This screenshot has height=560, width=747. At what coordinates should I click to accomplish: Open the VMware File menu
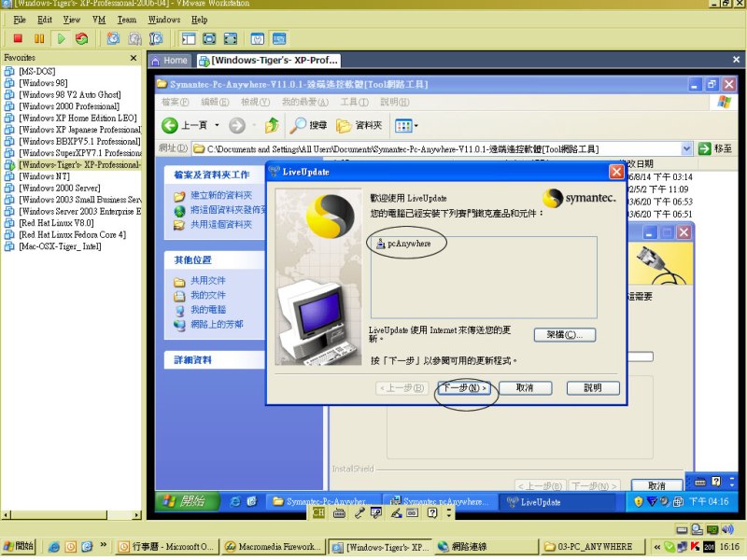pos(20,20)
